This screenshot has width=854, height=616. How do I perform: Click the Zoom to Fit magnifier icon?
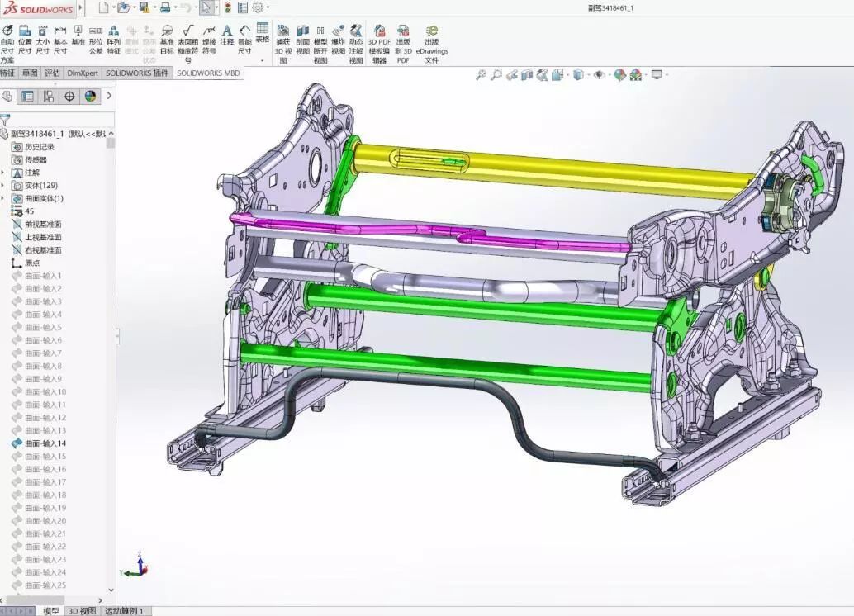pos(481,75)
